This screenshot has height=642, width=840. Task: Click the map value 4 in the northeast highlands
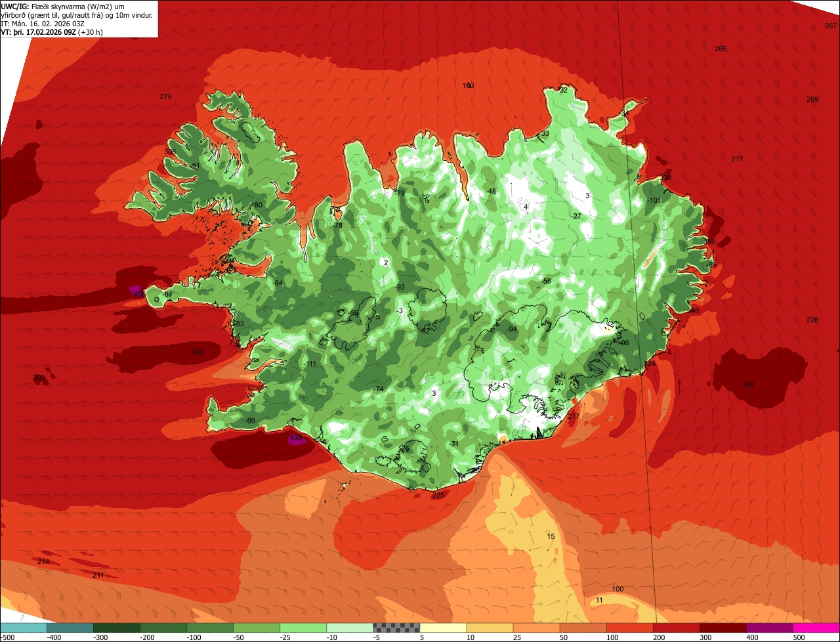pyautogui.click(x=526, y=207)
